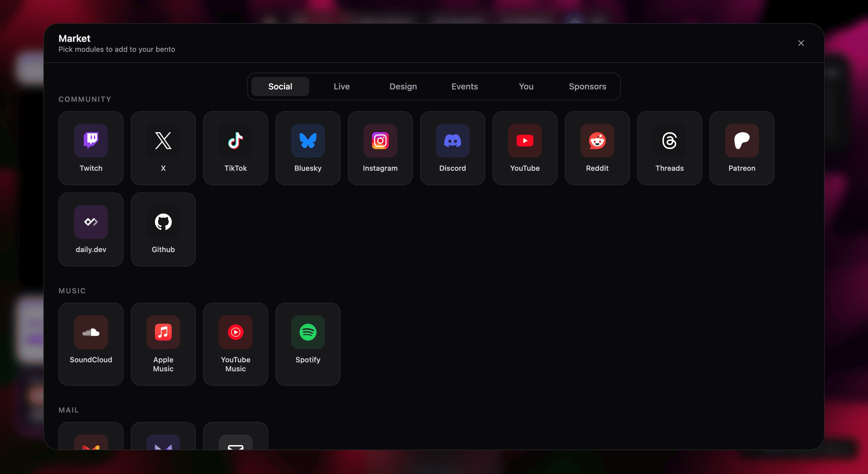Add the daily.dev module

(x=91, y=229)
